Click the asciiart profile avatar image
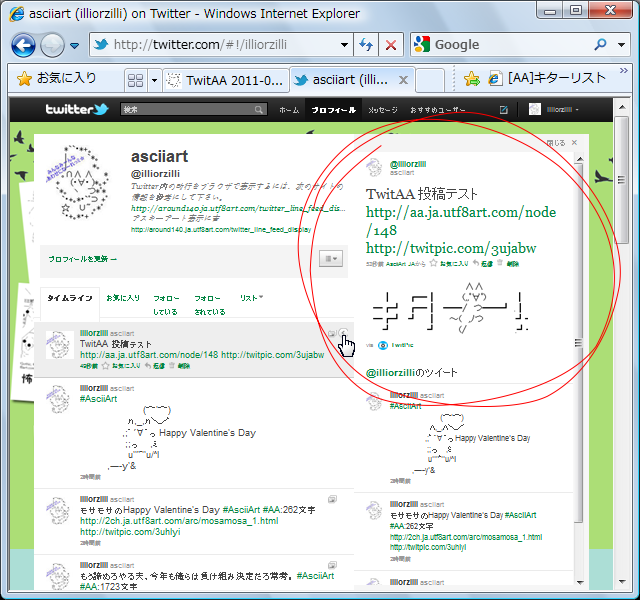The height and width of the screenshot is (600, 640). click(78, 182)
